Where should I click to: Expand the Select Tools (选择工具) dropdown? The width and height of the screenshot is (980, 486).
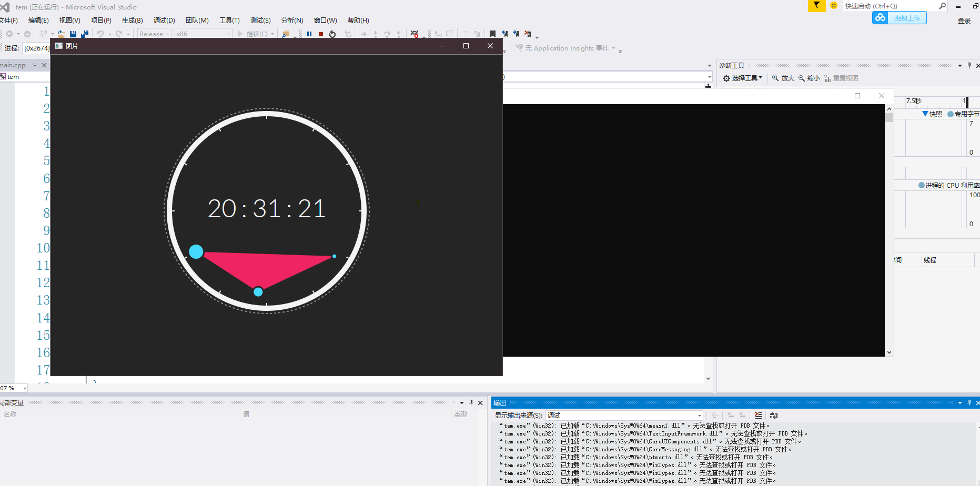(761, 77)
